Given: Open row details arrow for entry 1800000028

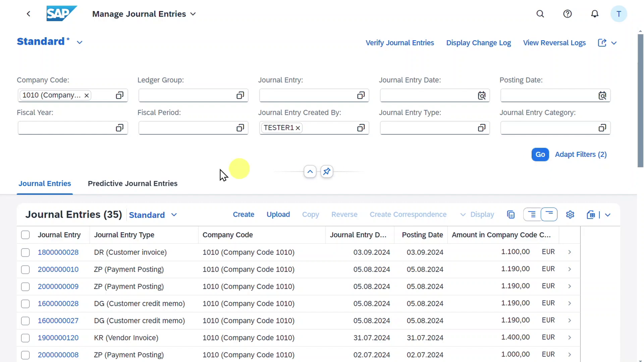Looking at the screenshot, I should point(570,252).
